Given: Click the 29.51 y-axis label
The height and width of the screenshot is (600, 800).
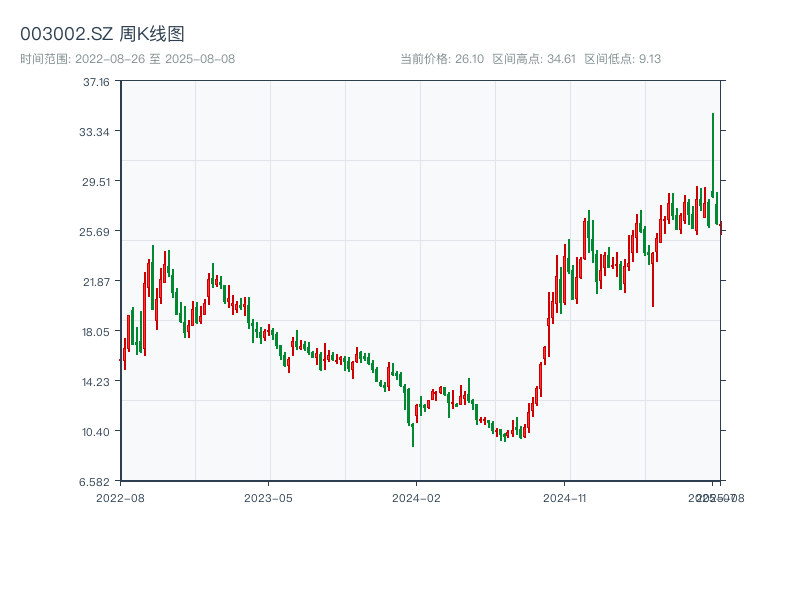Looking at the screenshot, I should 96,182.
